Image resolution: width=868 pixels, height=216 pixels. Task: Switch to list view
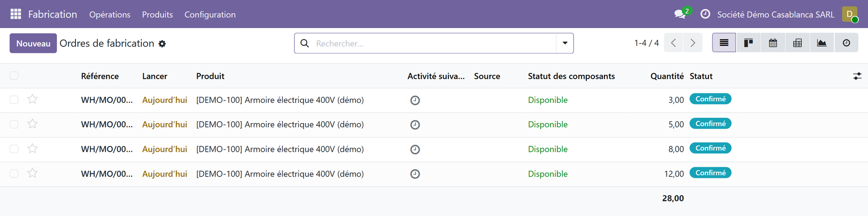[x=724, y=43]
